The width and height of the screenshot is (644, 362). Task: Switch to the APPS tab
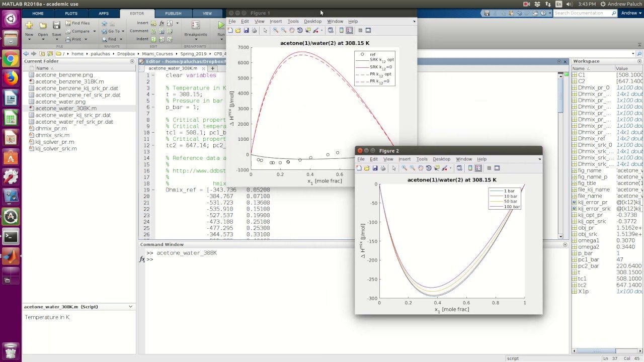(x=104, y=14)
